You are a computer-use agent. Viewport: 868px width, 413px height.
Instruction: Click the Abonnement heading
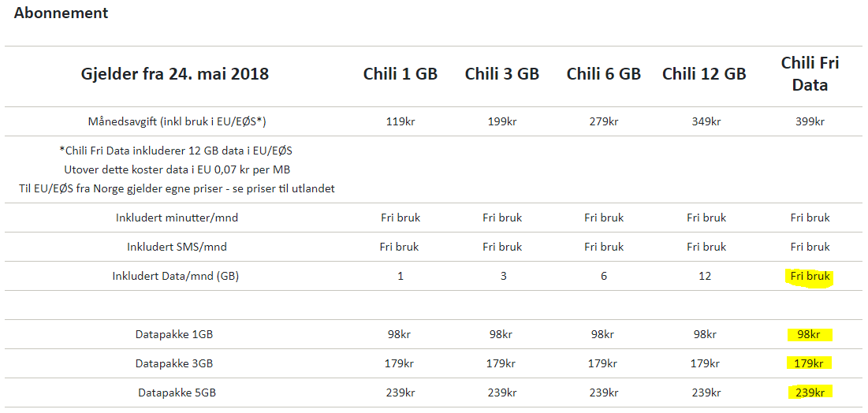(x=61, y=13)
